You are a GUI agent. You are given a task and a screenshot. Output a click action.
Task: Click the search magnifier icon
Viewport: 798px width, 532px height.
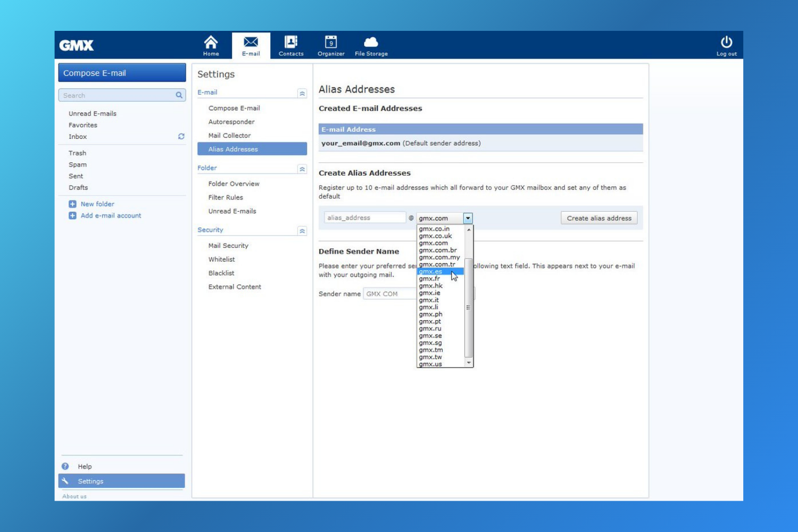pyautogui.click(x=179, y=95)
